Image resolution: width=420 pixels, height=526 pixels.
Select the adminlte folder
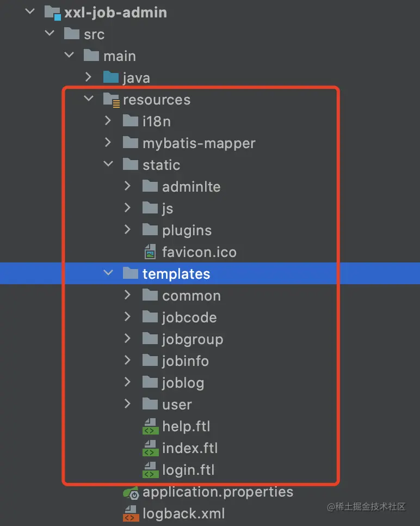(191, 187)
